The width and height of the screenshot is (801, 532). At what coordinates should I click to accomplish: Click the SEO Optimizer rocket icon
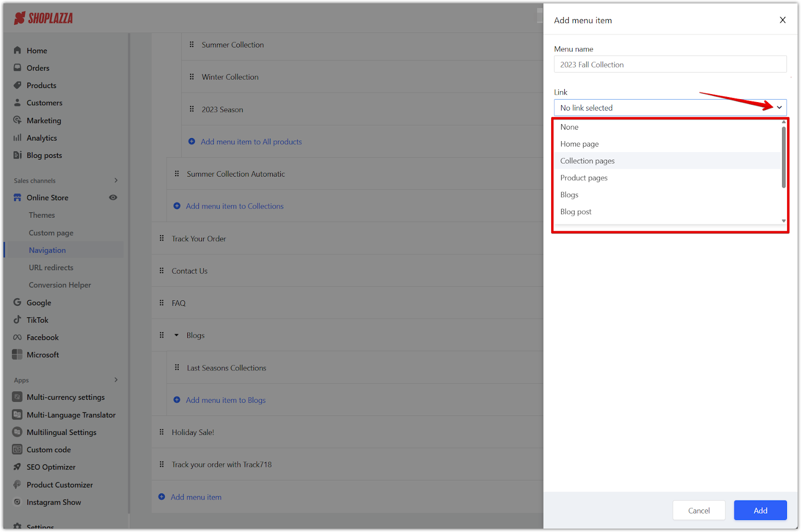(18, 467)
